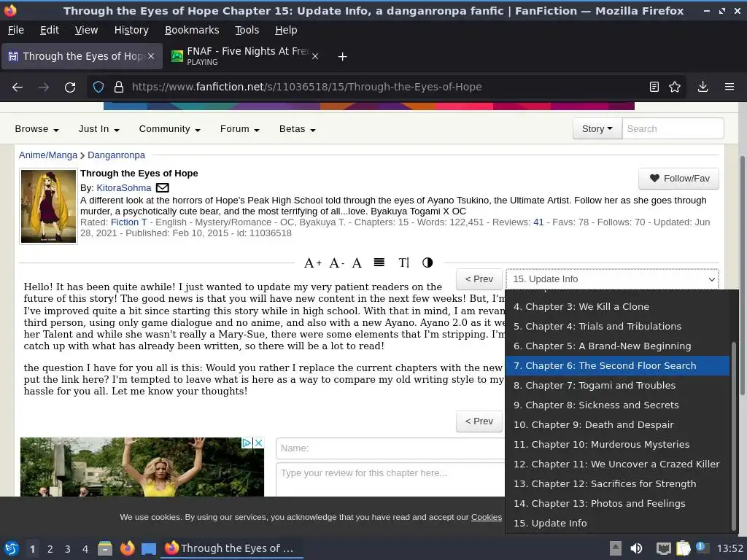This screenshot has width=747, height=560.
Task: Click the Follow/Fav button
Action: point(679,179)
